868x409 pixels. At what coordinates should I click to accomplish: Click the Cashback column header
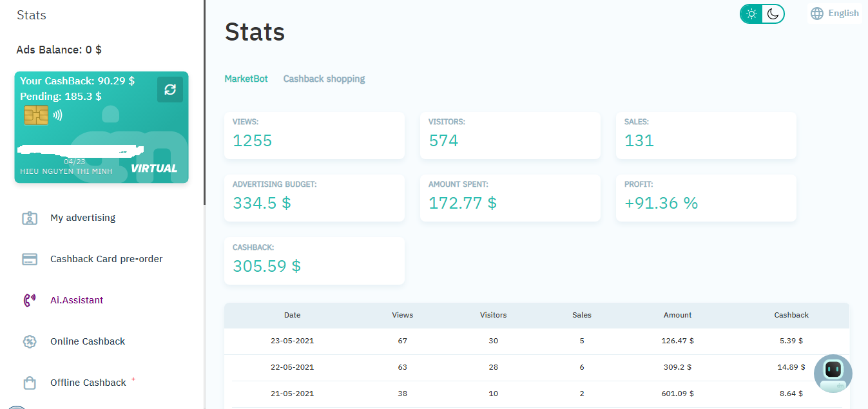click(791, 315)
